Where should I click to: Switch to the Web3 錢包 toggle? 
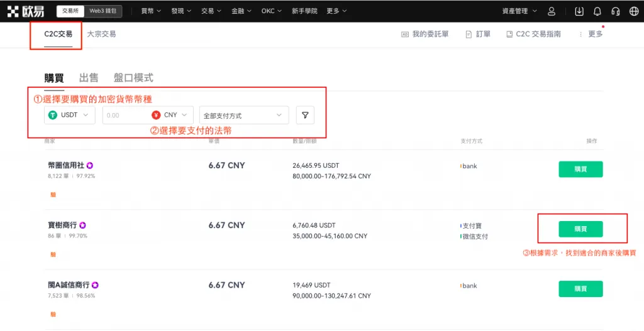(104, 11)
